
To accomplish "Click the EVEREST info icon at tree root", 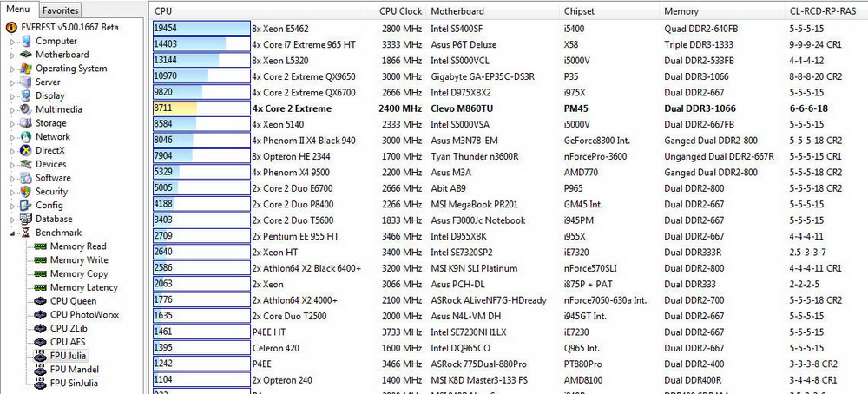I will point(10,27).
